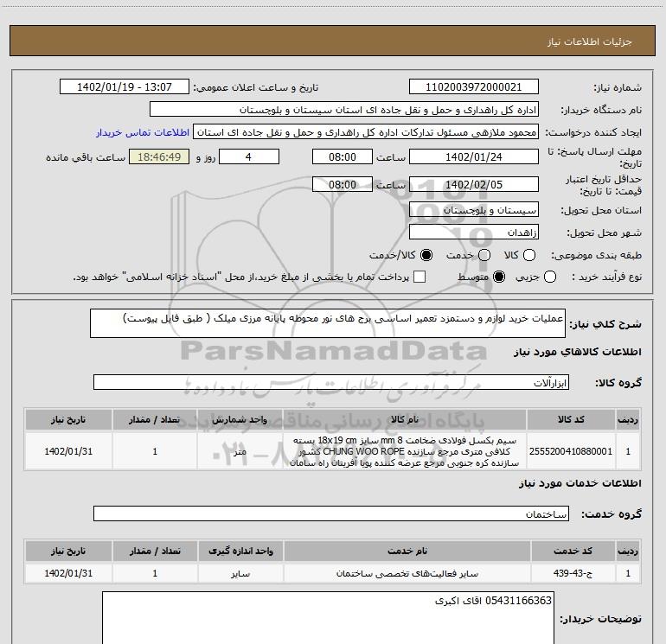Viewport: 666px width, 644px height.
Task: Select the خدمت radio button
Action: (x=484, y=255)
